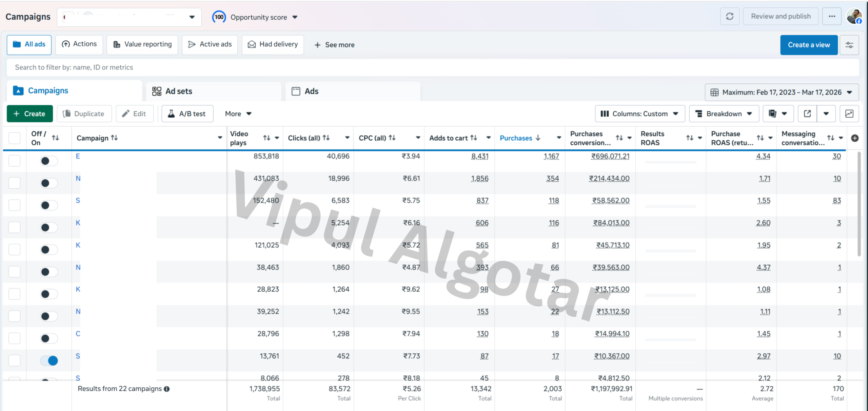Open the Columns: Custom dropdown
This screenshot has height=411, width=868.
tap(639, 114)
